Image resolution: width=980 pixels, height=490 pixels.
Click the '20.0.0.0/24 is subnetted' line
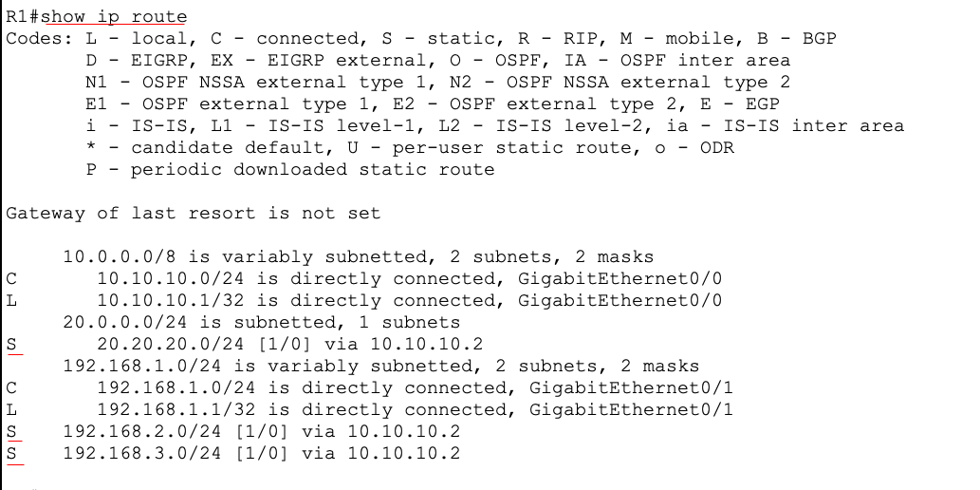pos(261,322)
